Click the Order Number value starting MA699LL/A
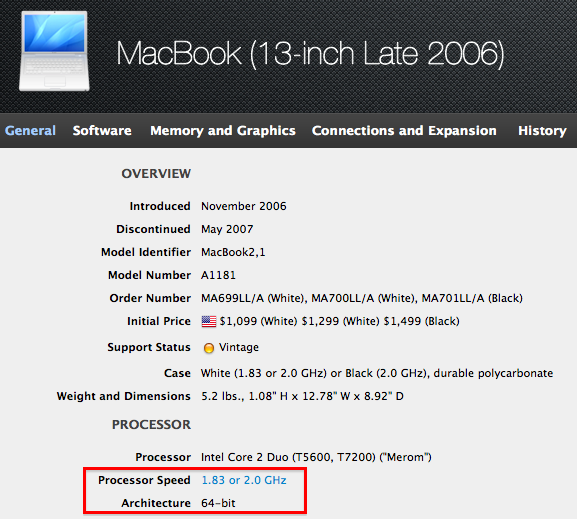Screen dimensions: 577x519 (362, 298)
